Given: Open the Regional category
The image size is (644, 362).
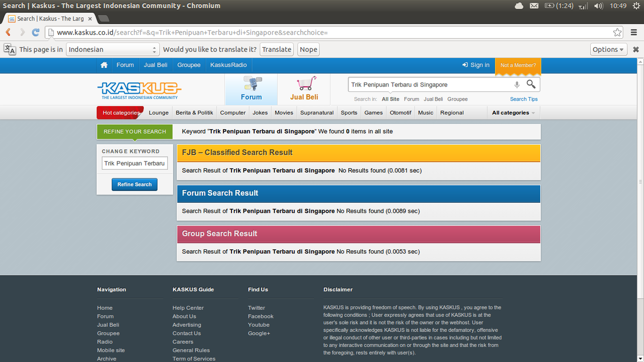Looking at the screenshot, I should 452,113.
